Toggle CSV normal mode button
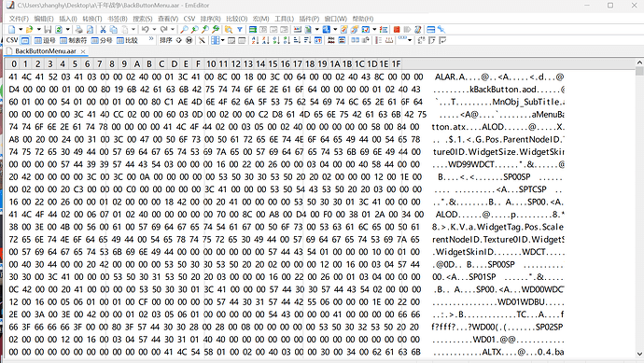This screenshot has height=363, width=644. pos(25,40)
